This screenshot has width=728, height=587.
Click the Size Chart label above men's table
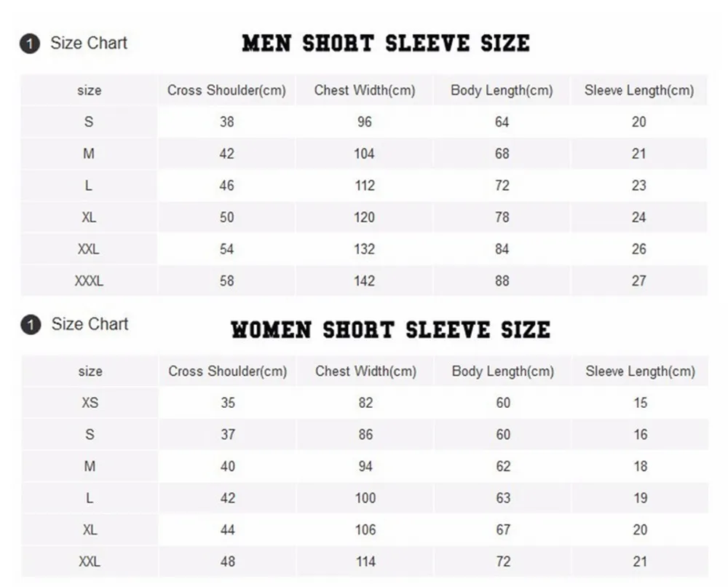click(89, 44)
